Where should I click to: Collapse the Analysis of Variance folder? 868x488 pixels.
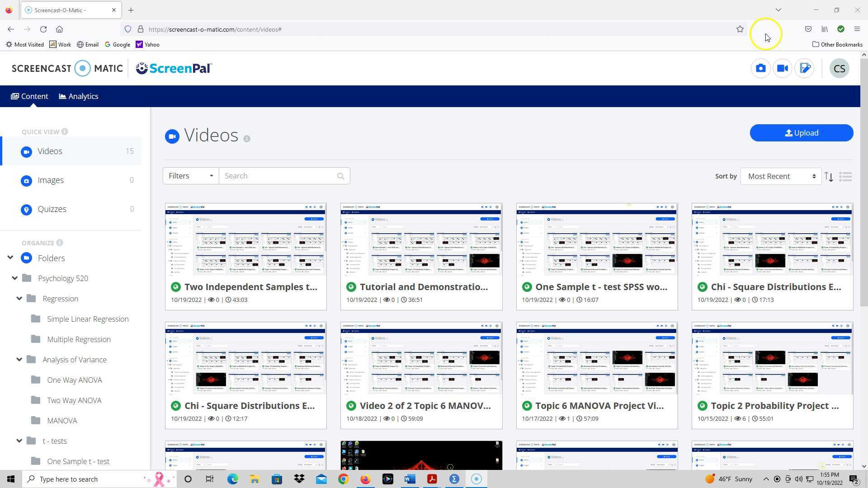pyautogui.click(x=19, y=360)
